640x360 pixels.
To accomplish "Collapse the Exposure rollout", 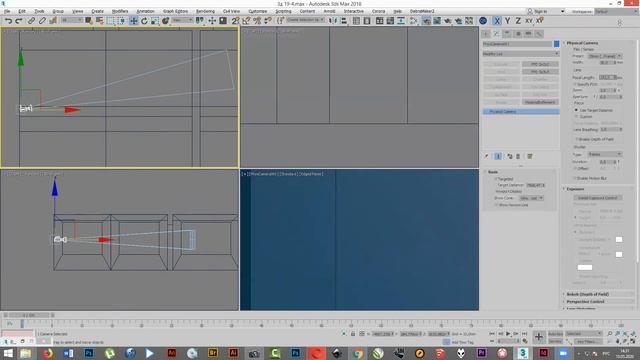I will (576, 189).
